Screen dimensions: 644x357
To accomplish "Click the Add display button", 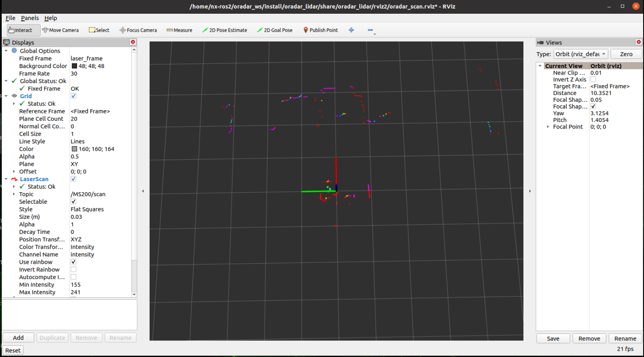I will (x=18, y=338).
